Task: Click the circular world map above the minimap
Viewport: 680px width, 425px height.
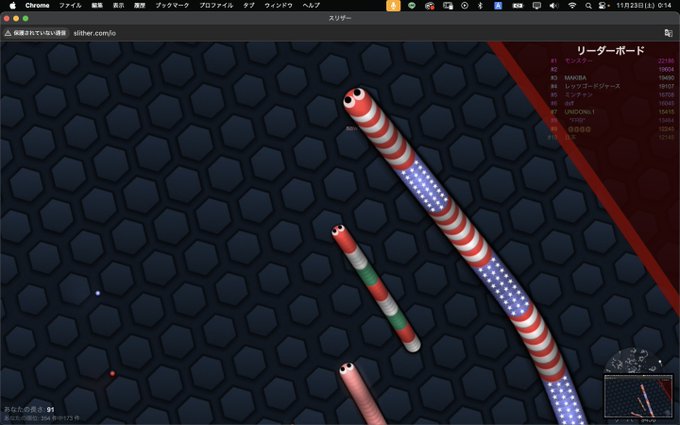Action: coord(634,361)
